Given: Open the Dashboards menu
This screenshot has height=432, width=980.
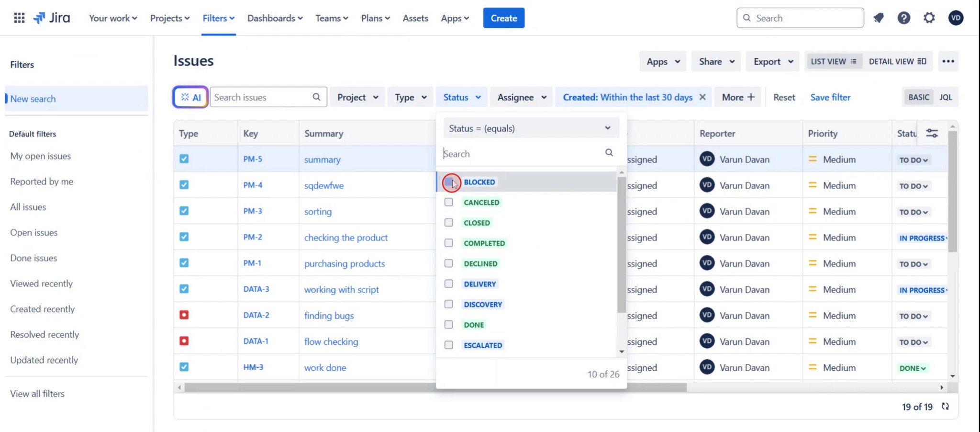Looking at the screenshot, I should click(x=275, y=18).
